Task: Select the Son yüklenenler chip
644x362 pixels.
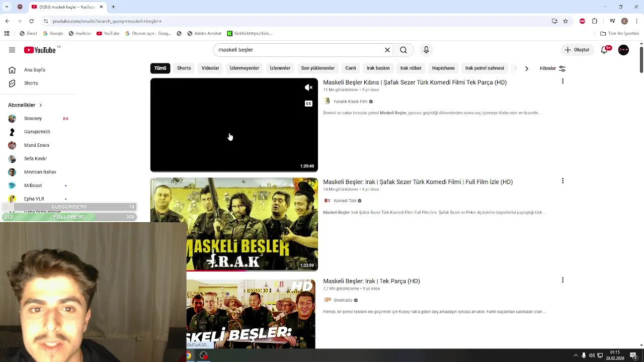Action: click(317, 68)
